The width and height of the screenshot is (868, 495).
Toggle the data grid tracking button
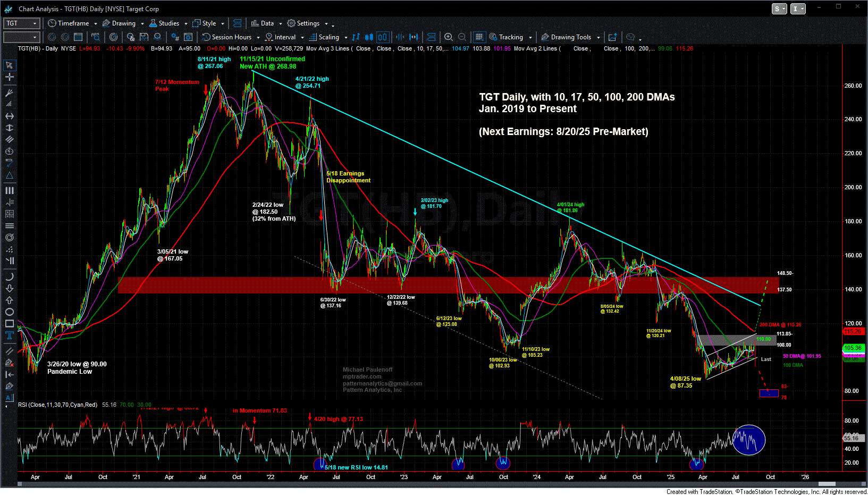[479, 37]
